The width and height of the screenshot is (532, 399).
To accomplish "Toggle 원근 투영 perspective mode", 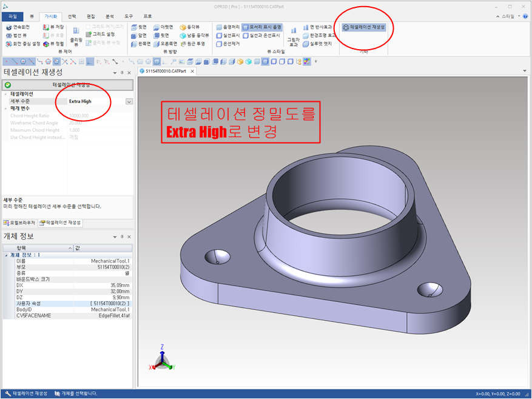I will (194, 44).
